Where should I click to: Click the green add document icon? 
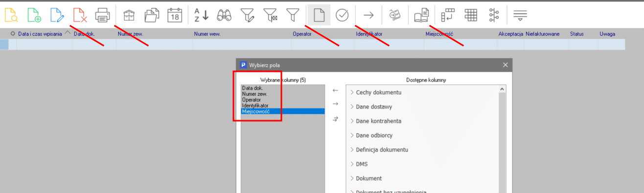tap(34, 15)
